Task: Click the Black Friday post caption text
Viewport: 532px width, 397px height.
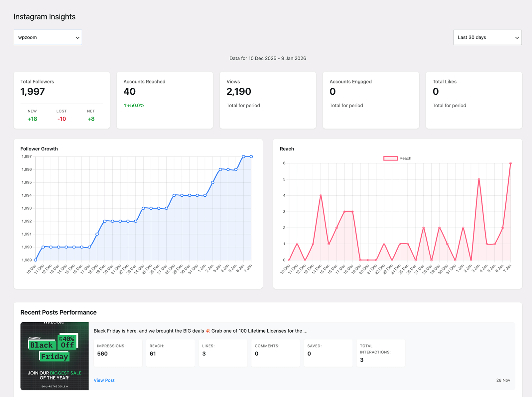Action: [200, 331]
